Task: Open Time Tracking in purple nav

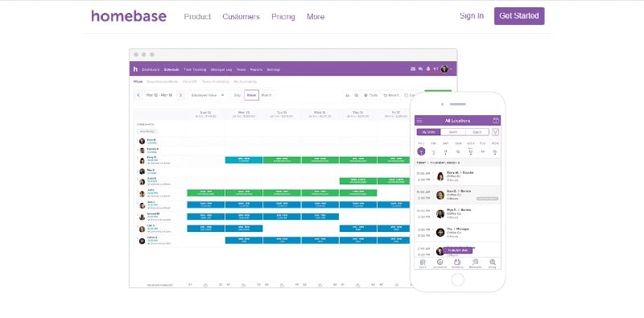Action: [195, 69]
